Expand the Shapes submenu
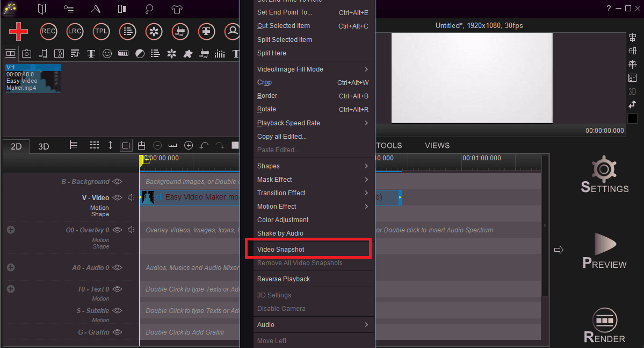 (313, 166)
